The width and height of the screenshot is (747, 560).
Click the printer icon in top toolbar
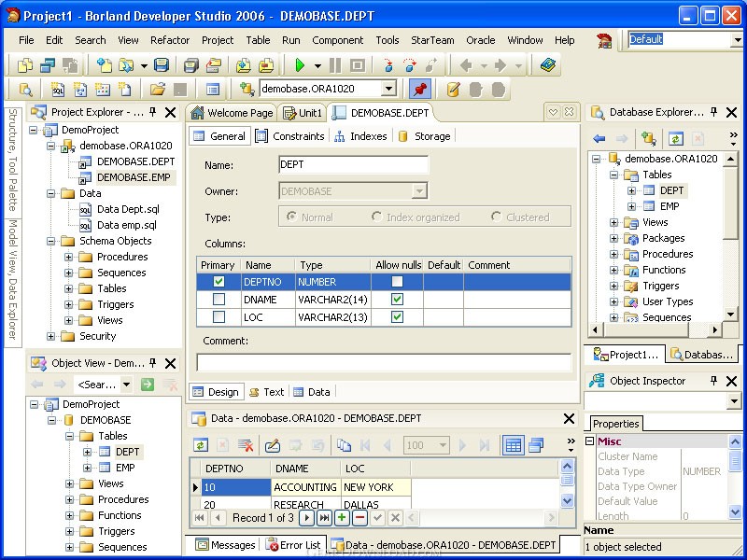click(x=191, y=64)
